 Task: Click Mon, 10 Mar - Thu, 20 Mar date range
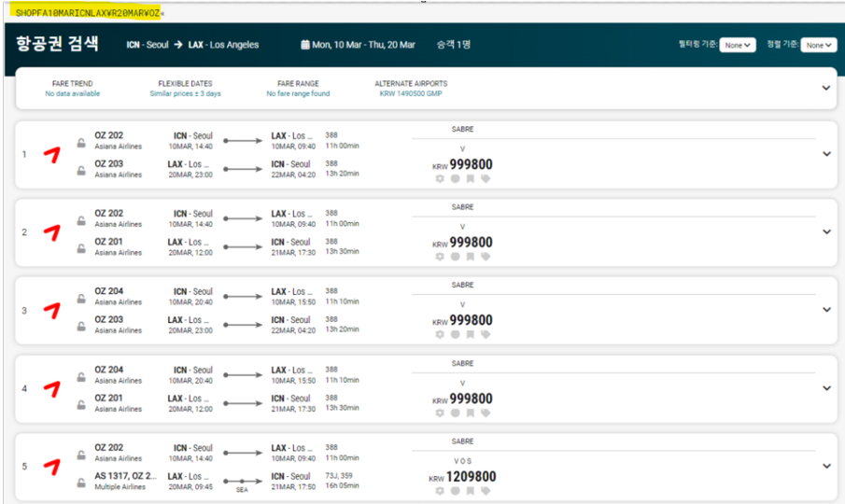point(364,45)
